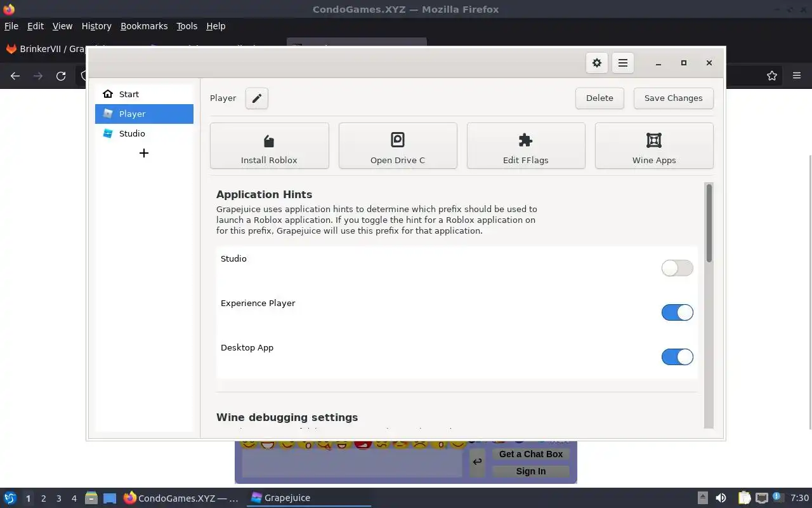Click Save Changes button
This screenshot has height=508, width=812.
click(x=673, y=98)
